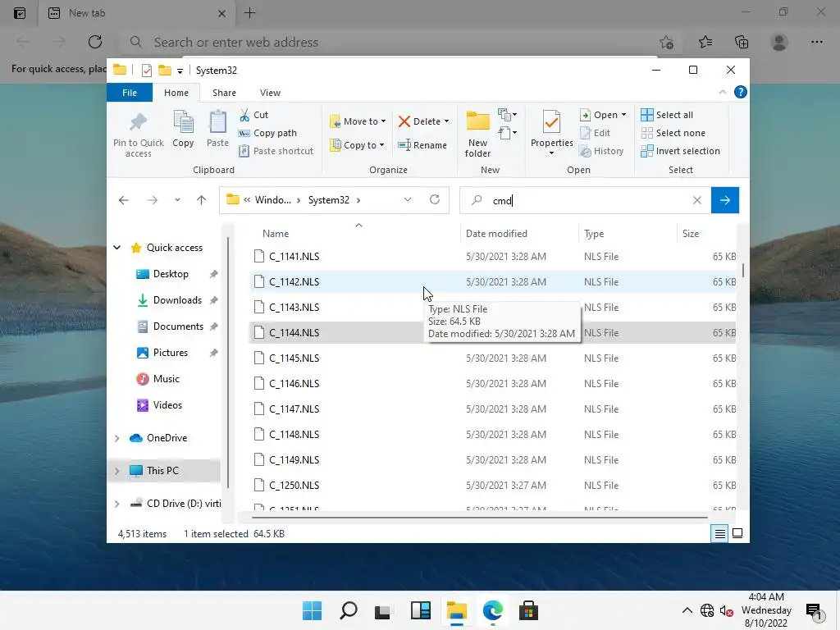Image resolution: width=840 pixels, height=630 pixels.
Task: Clear the search box text
Action: 697,200
